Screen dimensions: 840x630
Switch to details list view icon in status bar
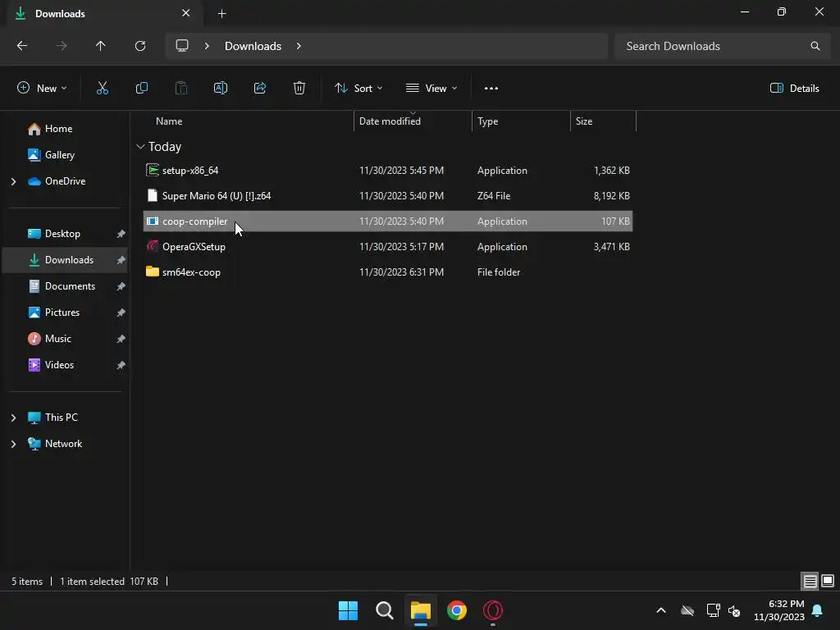click(810, 581)
